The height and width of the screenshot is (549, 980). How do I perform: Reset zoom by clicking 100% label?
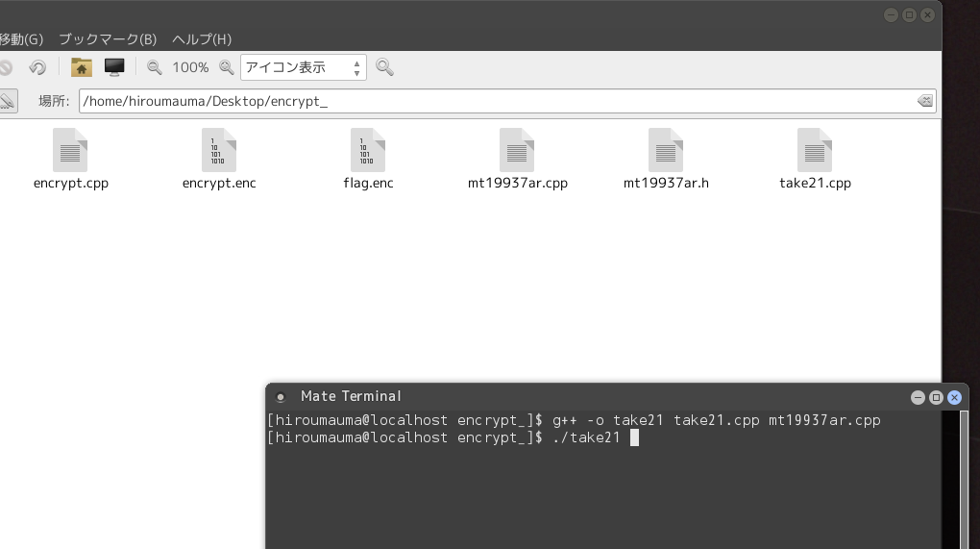tap(190, 67)
